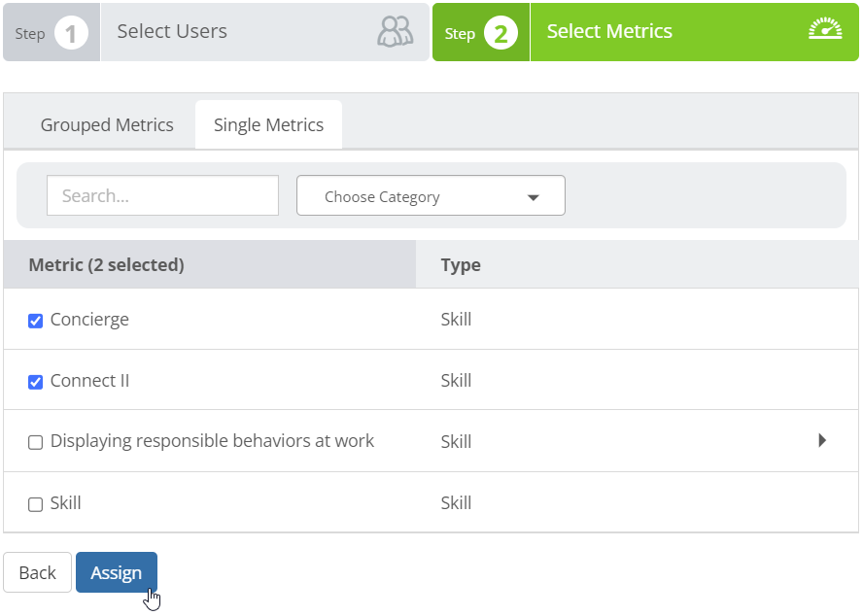The width and height of the screenshot is (863, 616).
Task: Click the Step 2 number circle
Action: 501,33
